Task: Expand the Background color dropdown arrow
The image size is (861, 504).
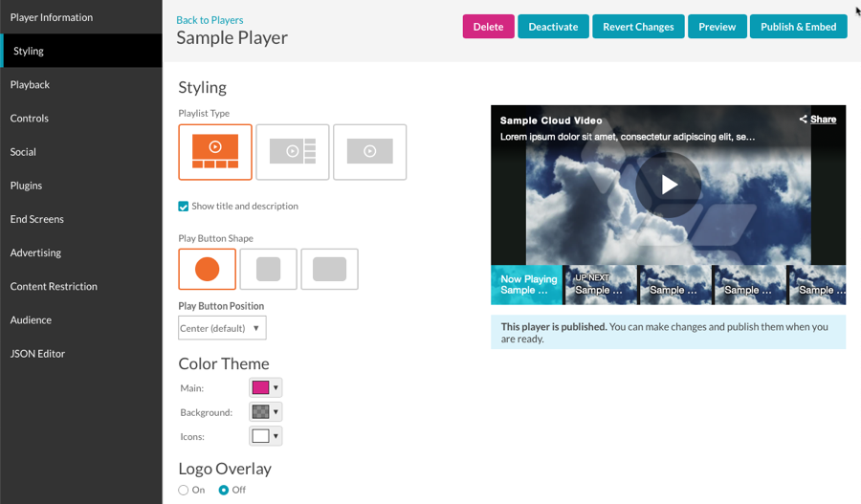Action: point(276,412)
